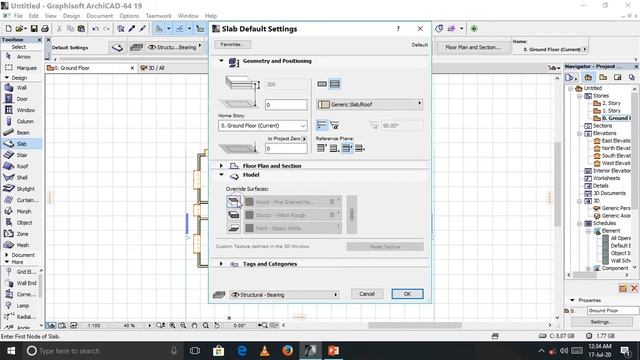Click the dialog Help question mark
The image size is (640, 360).
click(398, 29)
